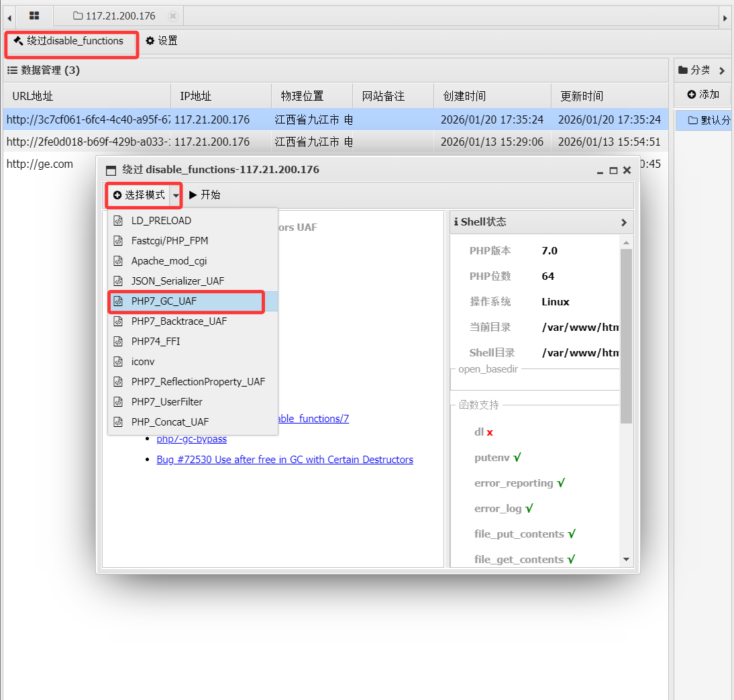The width and height of the screenshot is (734, 700).
Task: Click the iconv mode icon
Action: tap(118, 362)
